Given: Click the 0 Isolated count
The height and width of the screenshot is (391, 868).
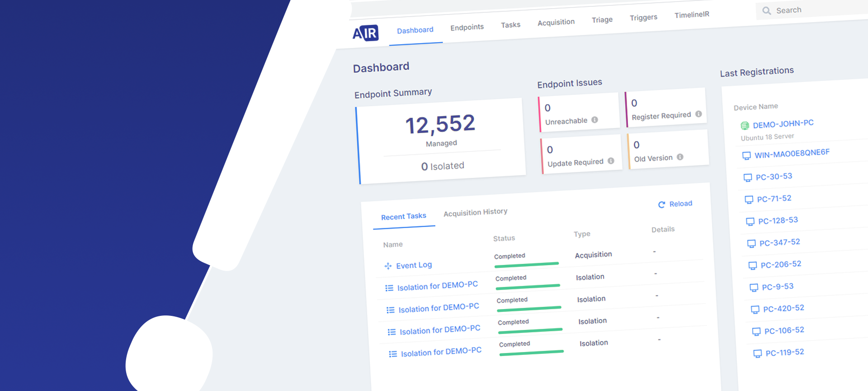Looking at the screenshot, I should (443, 166).
